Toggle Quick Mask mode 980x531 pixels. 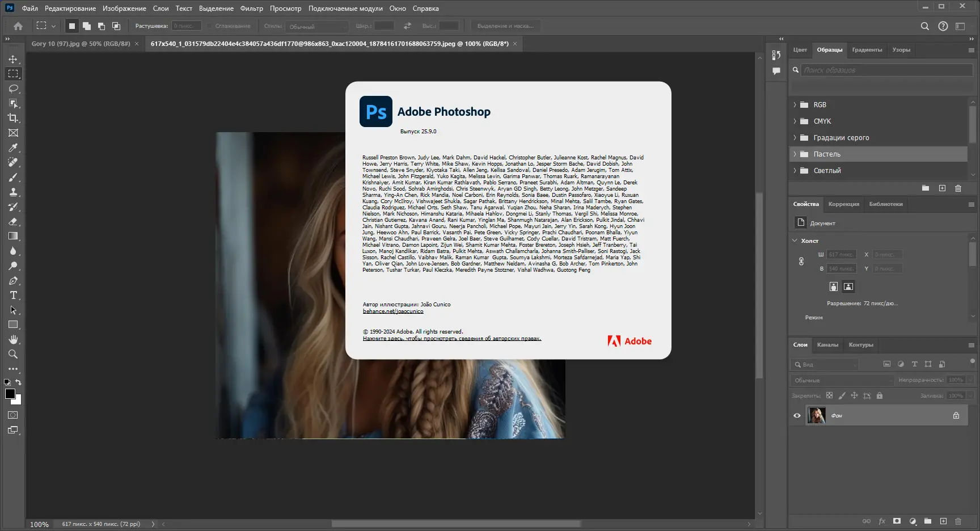[13, 415]
